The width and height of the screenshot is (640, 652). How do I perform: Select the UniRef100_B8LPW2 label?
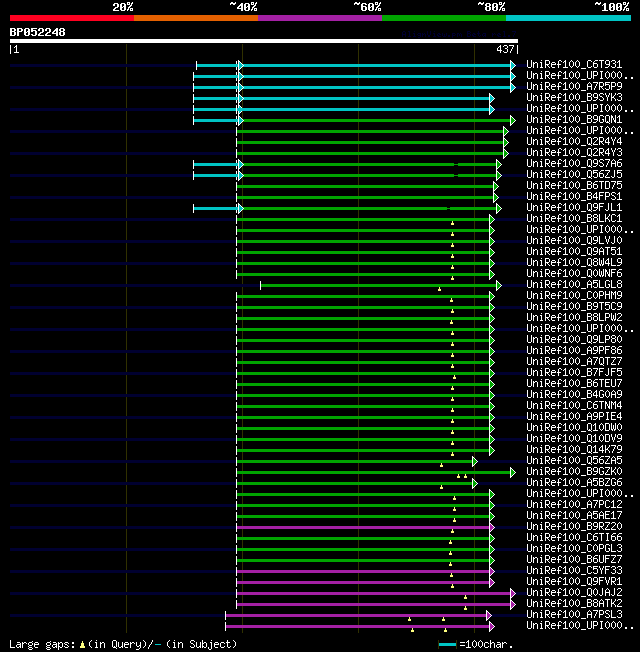pos(574,317)
